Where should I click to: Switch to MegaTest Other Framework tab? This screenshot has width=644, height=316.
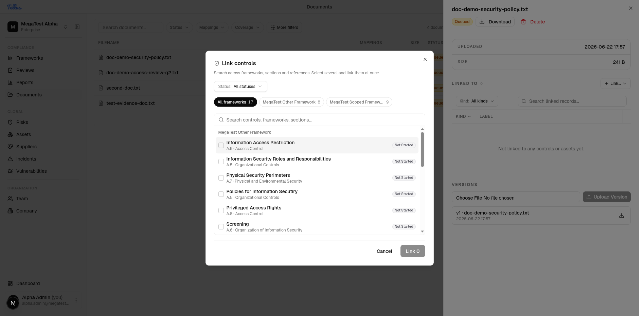[291, 102]
